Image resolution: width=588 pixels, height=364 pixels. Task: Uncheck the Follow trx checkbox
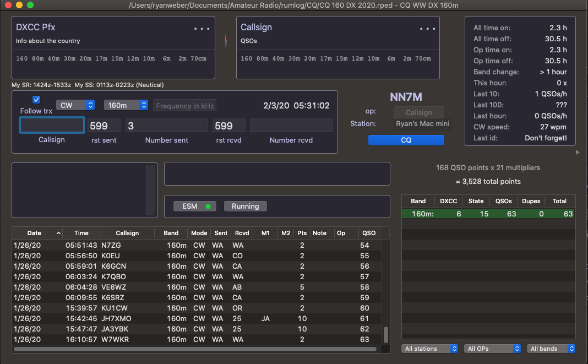(x=36, y=100)
